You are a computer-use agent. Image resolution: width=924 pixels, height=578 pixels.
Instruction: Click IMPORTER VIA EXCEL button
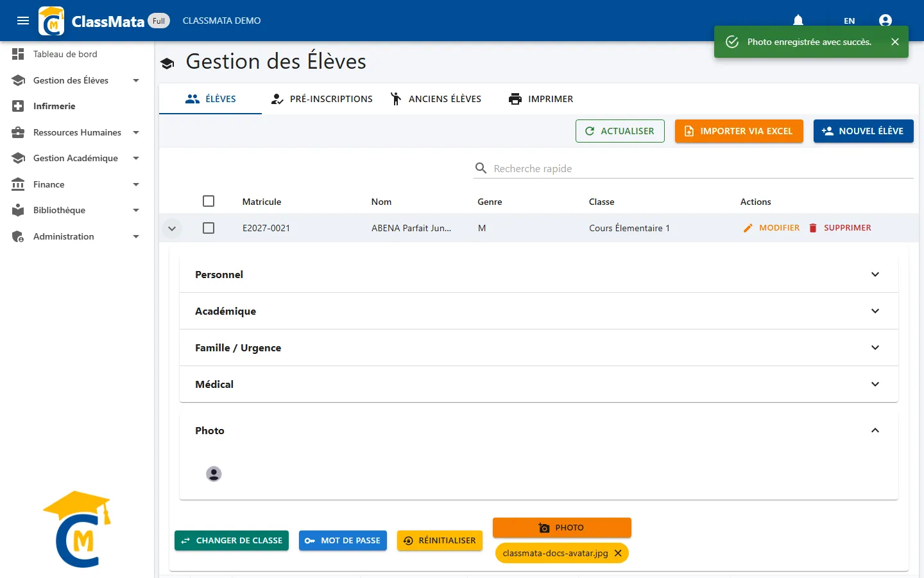[x=739, y=131]
